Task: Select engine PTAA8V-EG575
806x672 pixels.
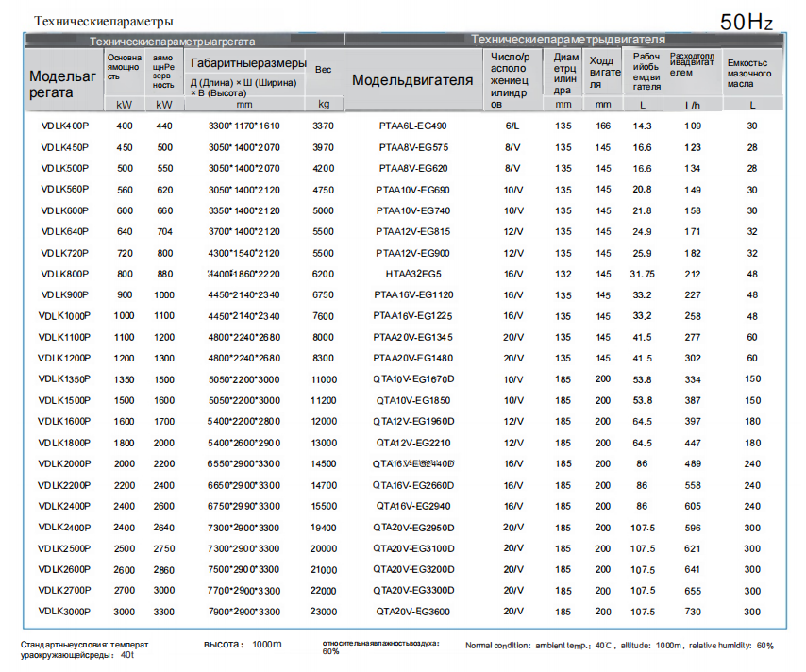Action: 413,147
